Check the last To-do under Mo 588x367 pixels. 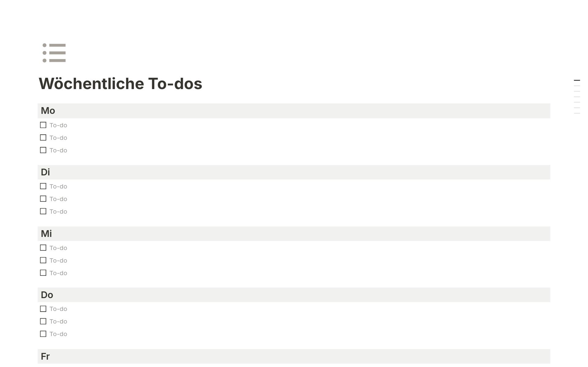click(x=43, y=150)
